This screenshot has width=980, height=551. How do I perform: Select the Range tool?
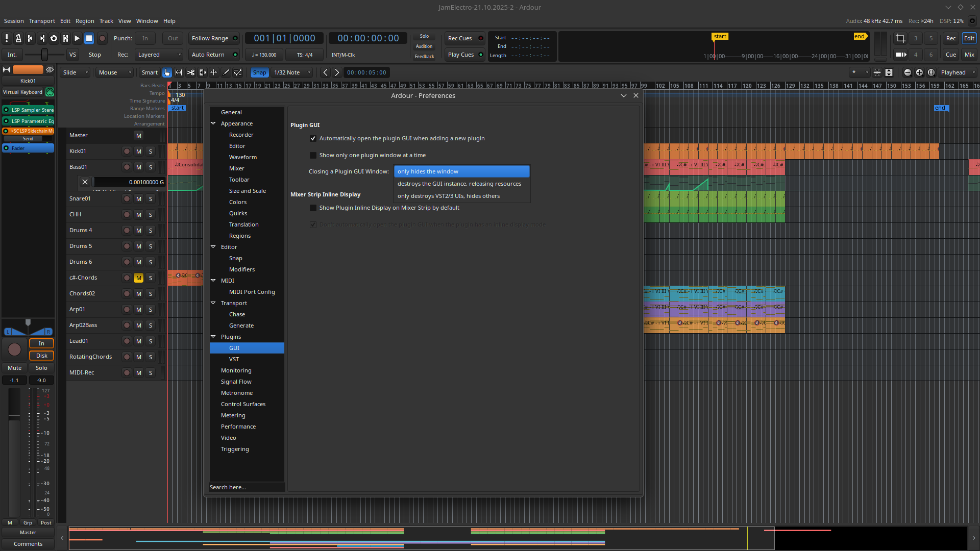(179, 72)
